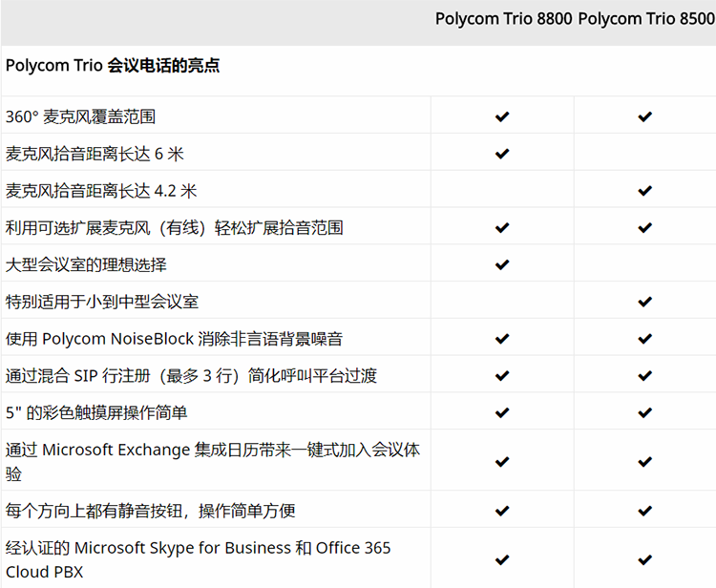The image size is (716, 588).
Task: Click Trio 8800 checkmark for 大型会议室的理想选择
Action: pyautogui.click(x=502, y=264)
